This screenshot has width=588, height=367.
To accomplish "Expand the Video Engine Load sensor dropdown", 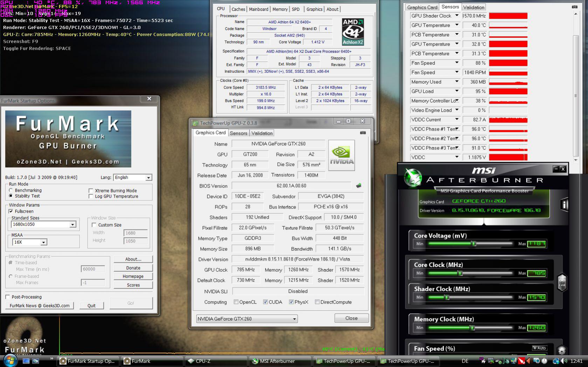I will [457, 110].
